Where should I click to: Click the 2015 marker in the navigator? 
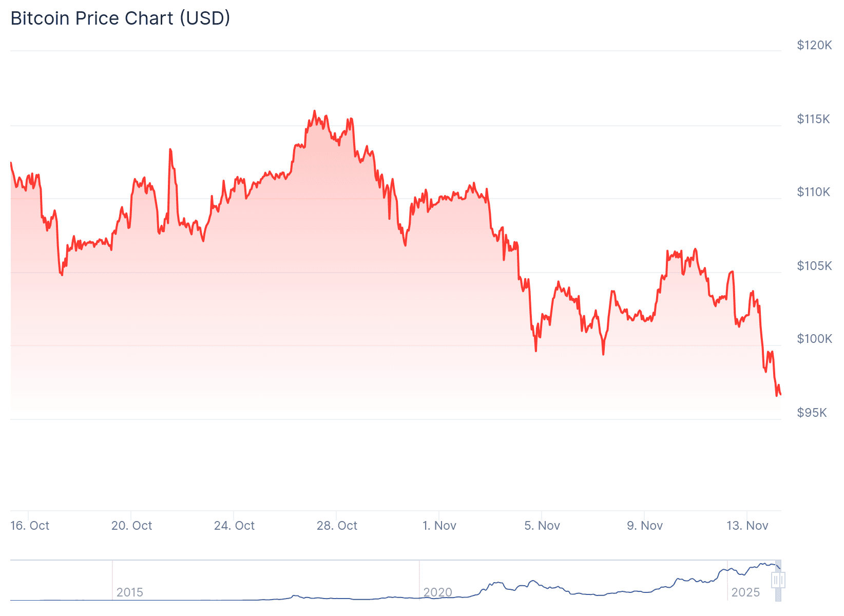pos(129,592)
